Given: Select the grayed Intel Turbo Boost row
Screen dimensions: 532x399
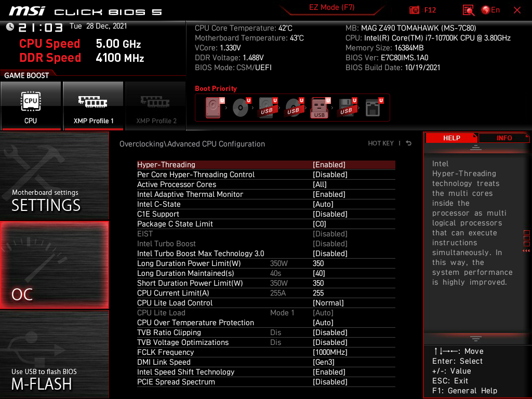Looking at the screenshot, I should coord(266,243).
